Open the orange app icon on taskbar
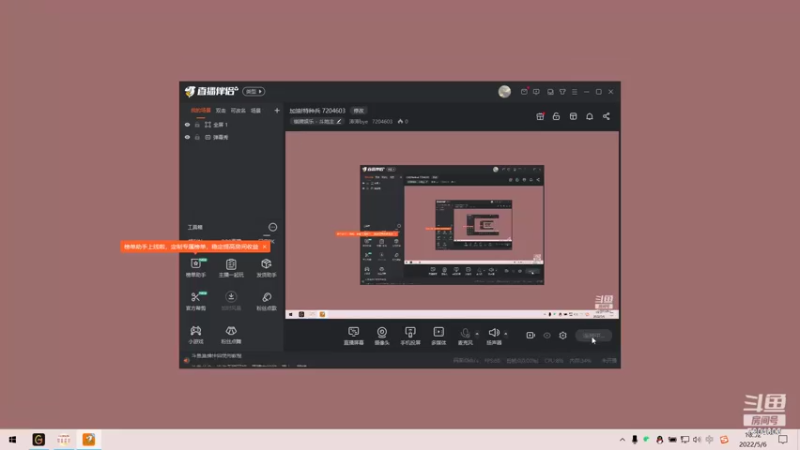800x450 pixels. [x=89, y=439]
